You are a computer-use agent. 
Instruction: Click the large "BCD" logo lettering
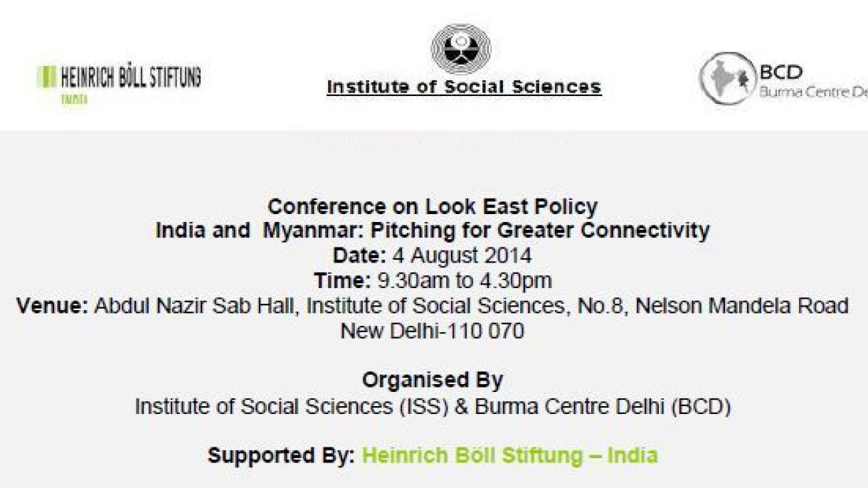(780, 73)
